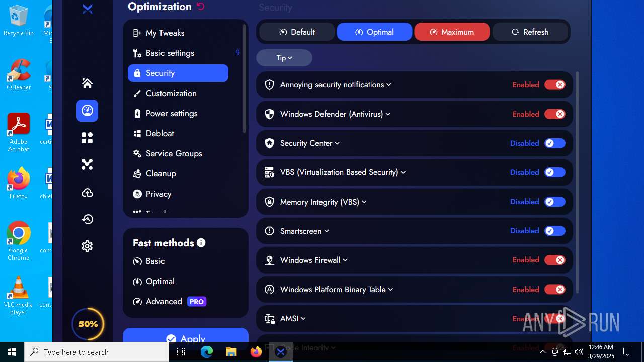Toggle Windows Defender (Antivirus) switch
Image resolution: width=644 pixels, height=362 pixels.
pos(555,114)
